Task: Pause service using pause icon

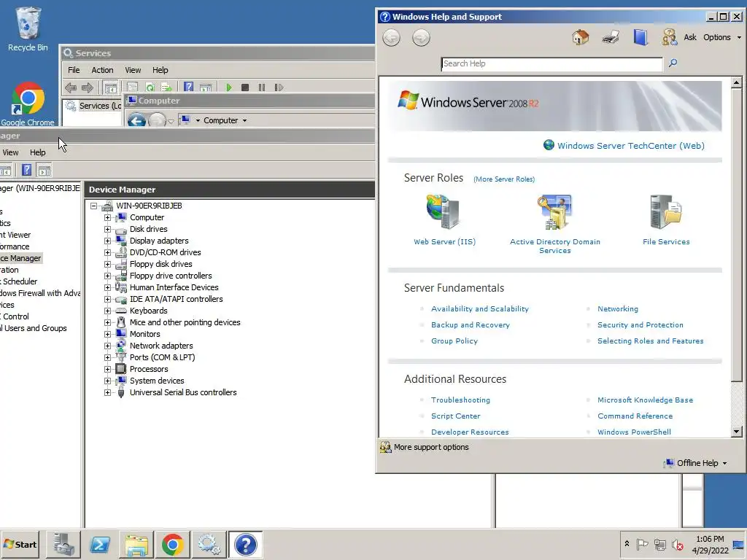Action: pos(262,87)
